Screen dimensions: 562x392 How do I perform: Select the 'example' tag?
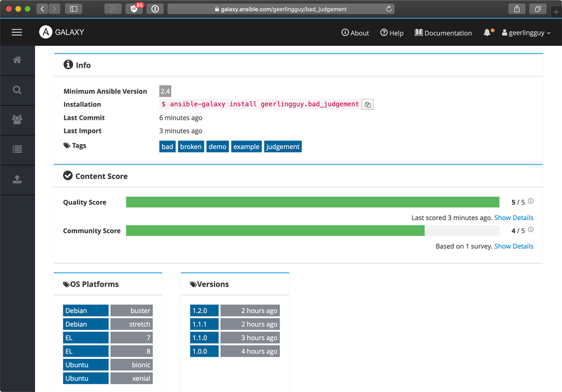pyautogui.click(x=246, y=147)
